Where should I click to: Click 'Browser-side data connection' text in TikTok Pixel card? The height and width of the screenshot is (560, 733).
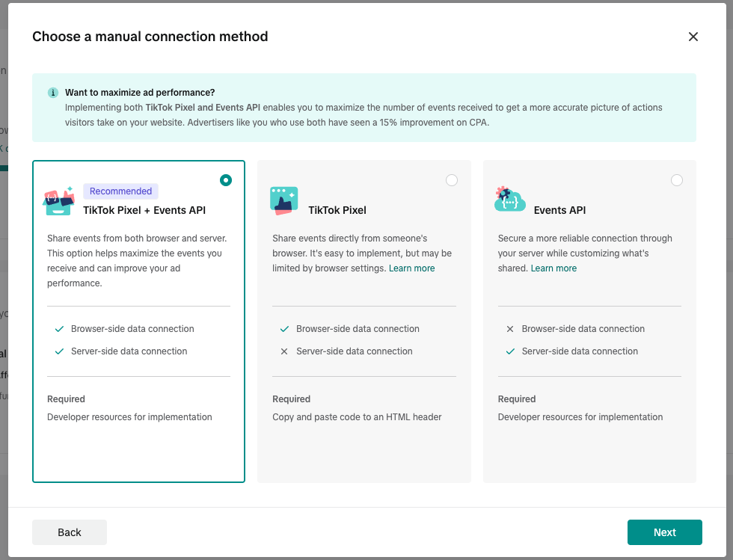click(x=358, y=329)
